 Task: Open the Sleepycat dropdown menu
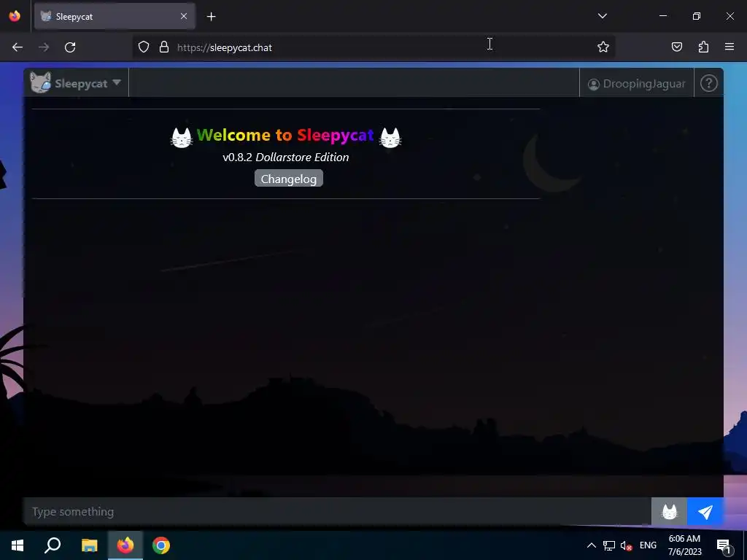(x=76, y=83)
